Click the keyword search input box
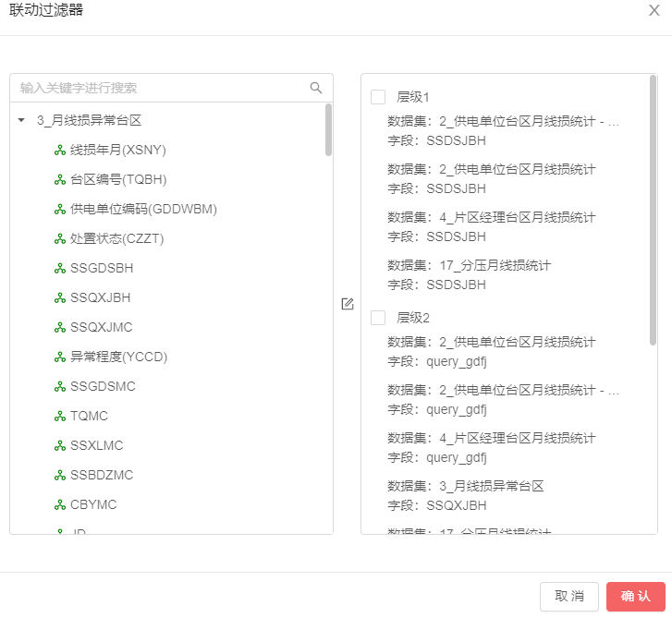Image resolution: width=672 pixels, height=618 pixels. pos(162,88)
